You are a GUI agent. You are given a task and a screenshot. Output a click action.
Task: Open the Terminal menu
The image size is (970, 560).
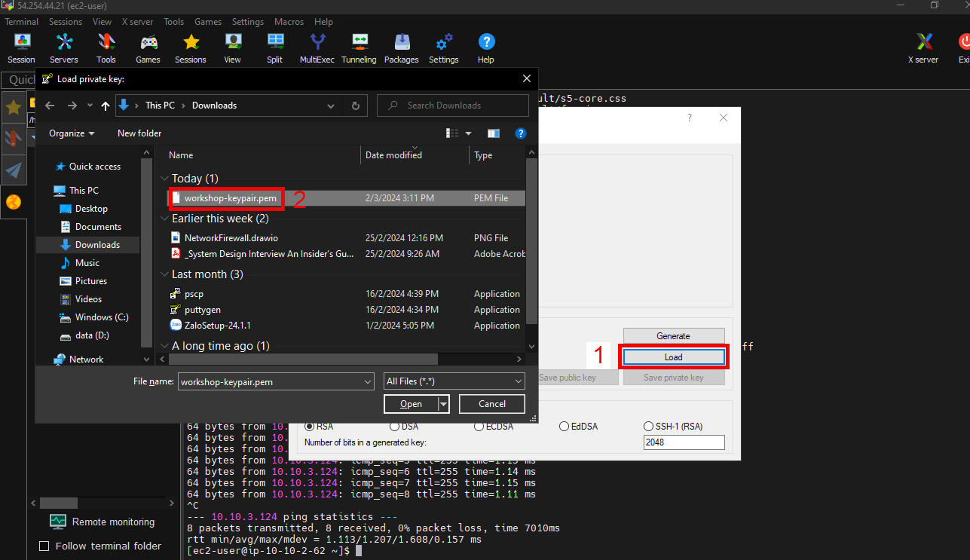[x=21, y=22]
